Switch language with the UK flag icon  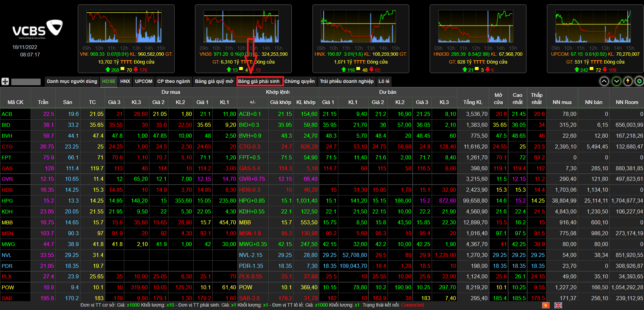pyautogui.click(x=558, y=305)
